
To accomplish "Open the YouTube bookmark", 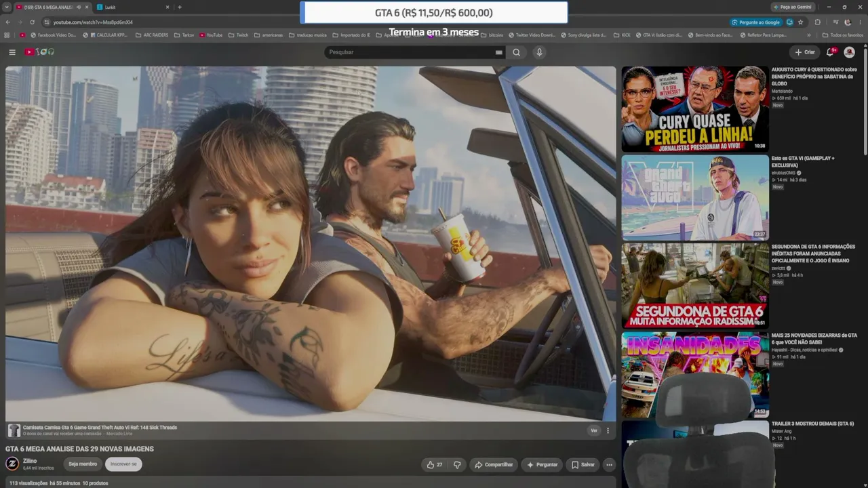I will [211, 35].
